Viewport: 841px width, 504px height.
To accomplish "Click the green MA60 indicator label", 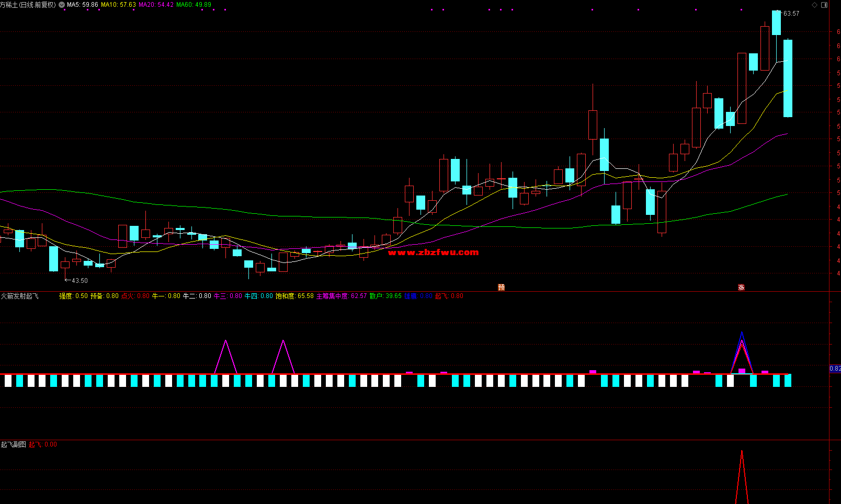I will [194, 5].
